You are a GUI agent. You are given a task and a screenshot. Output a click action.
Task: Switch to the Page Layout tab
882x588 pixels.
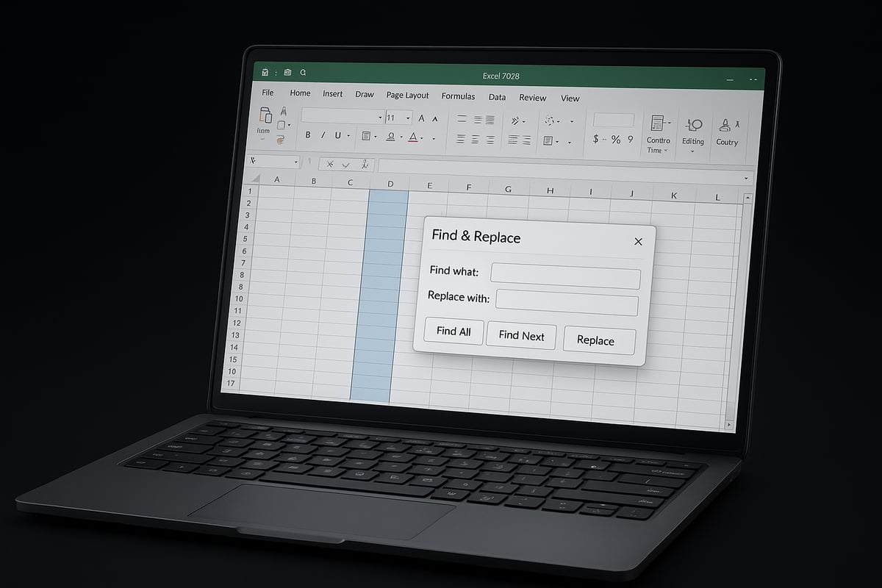(407, 96)
